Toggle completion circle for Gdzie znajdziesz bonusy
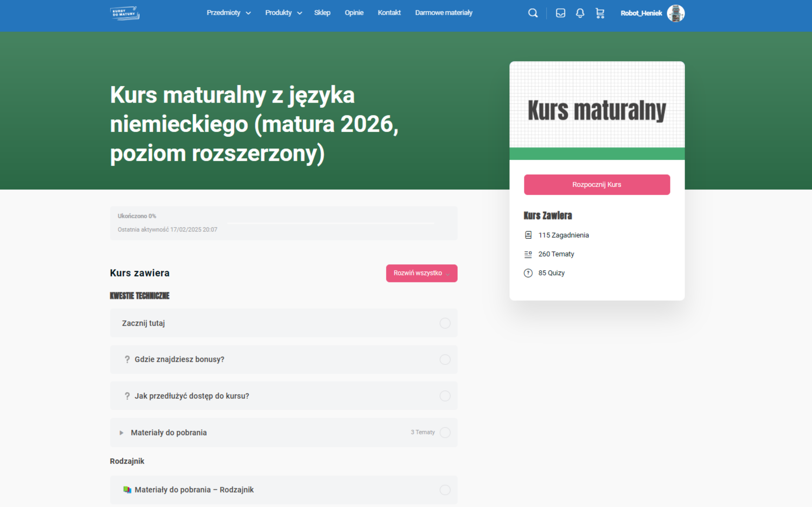The width and height of the screenshot is (812, 507). pyautogui.click(x=445, y=359)
